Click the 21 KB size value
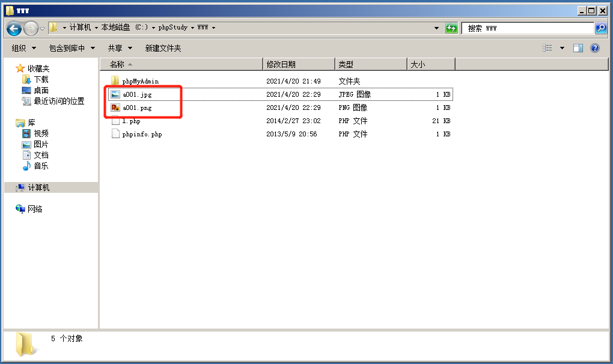Screen dimensions: 613x364 441,121
